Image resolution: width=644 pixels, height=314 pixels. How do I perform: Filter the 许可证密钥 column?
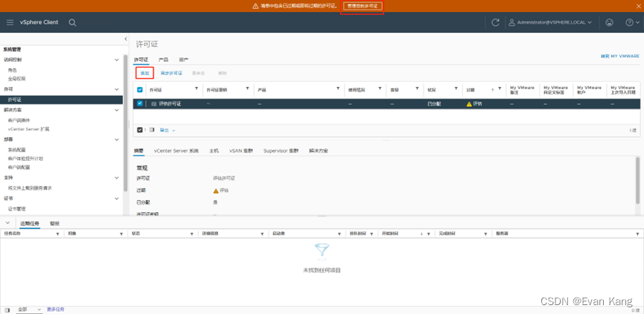pos(248,89)
